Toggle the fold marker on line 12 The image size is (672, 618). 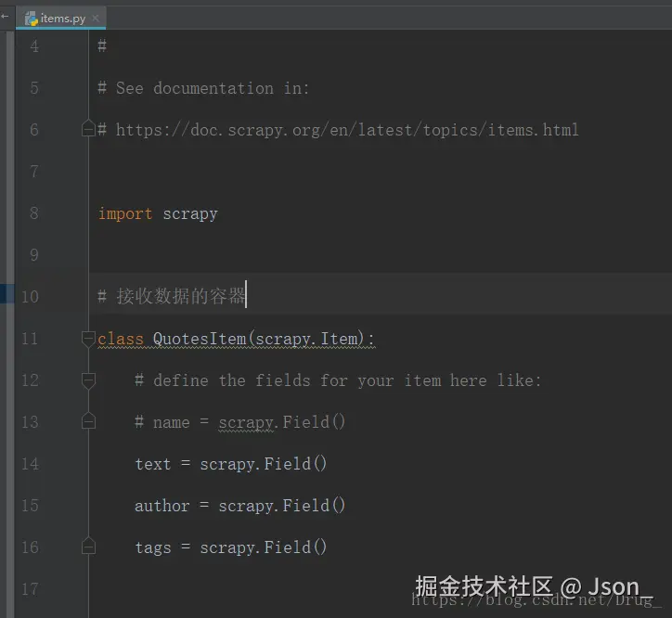pyautogui.click(x=88, y=380)
